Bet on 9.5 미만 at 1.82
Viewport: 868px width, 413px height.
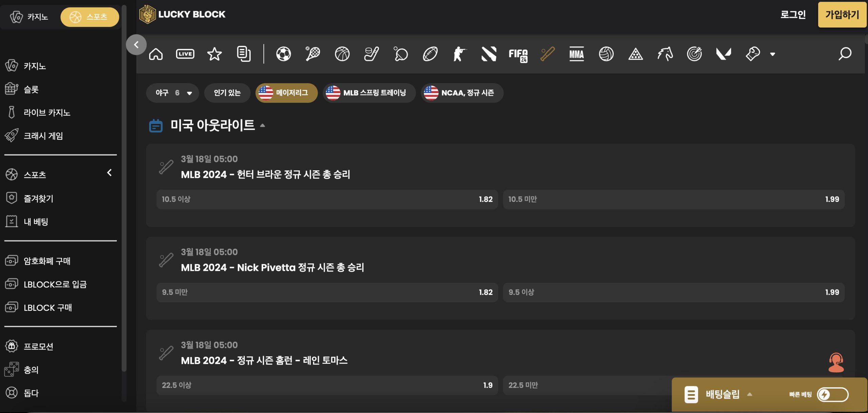pos(327,292)
